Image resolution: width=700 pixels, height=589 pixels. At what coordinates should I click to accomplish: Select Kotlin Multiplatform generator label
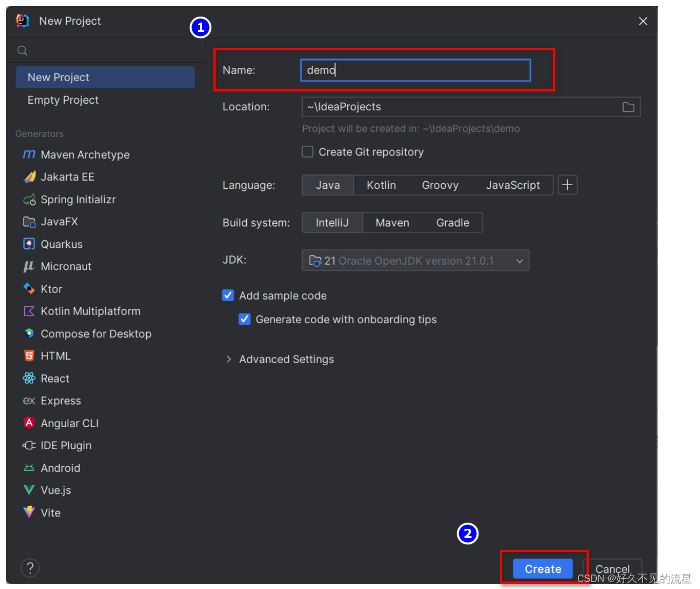(x=90, y=311)
